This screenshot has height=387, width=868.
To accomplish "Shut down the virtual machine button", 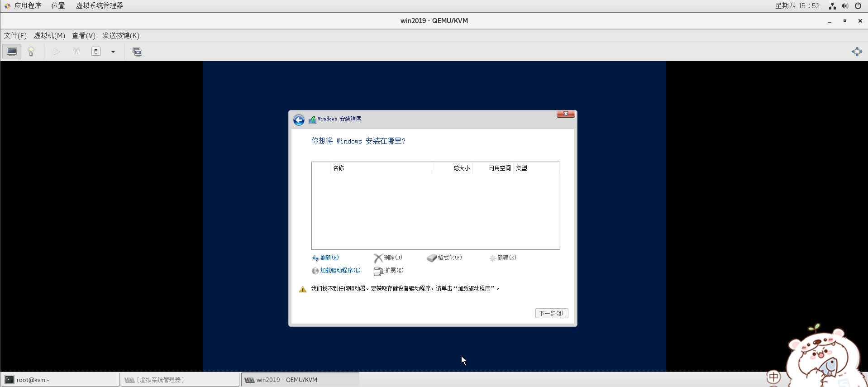I will [x=96, y=52].
